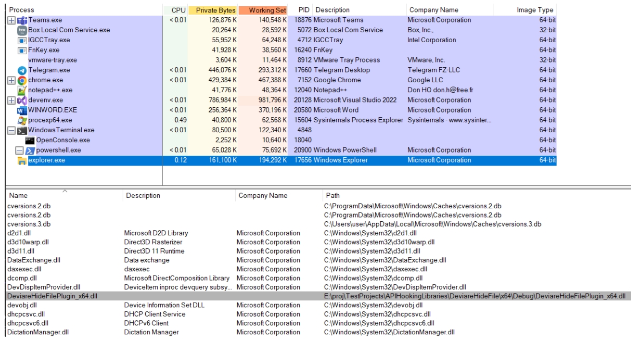
Task: Click the IGCCTray.exe process icon
Action: coord(22,40)
